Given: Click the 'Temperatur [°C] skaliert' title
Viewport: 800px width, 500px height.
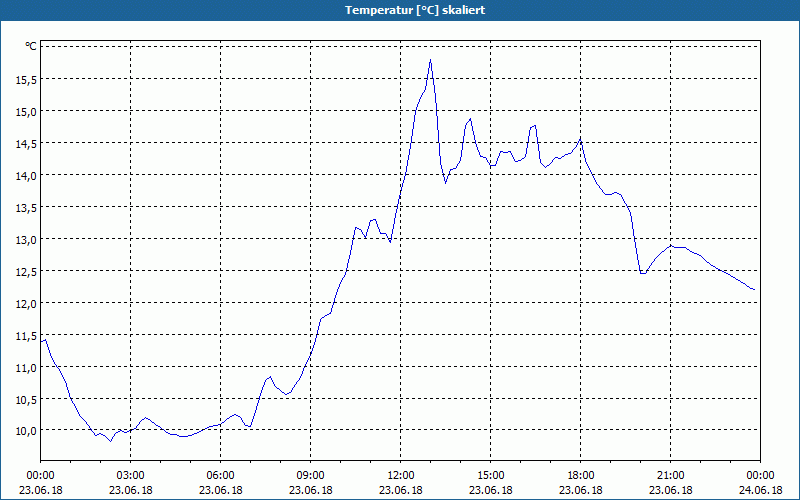Looking at the screenshot, I should 415,10.
